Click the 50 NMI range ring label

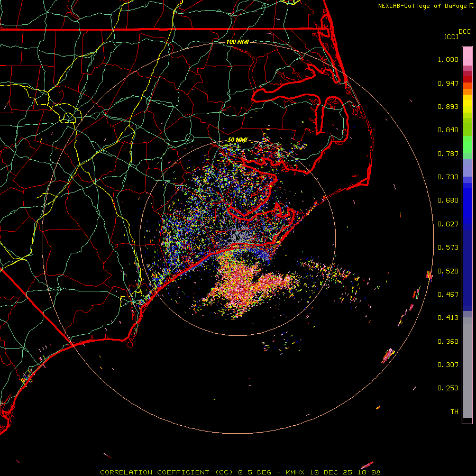coord(237,140)
